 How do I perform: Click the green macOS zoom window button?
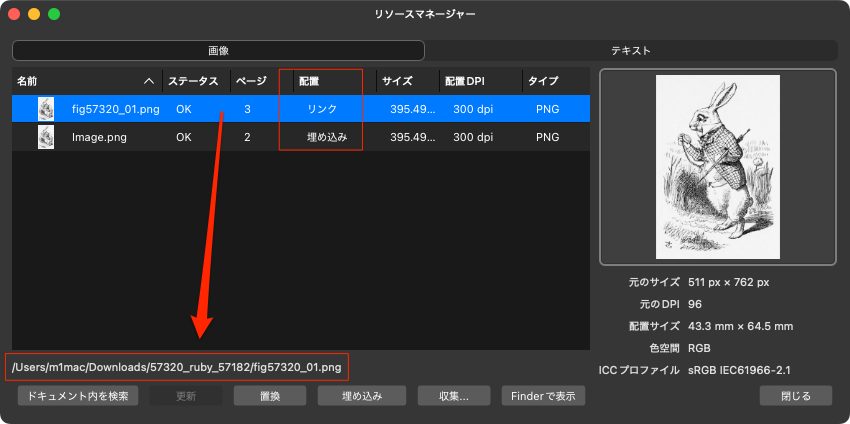pyautogui.click(x=54, y=14)
